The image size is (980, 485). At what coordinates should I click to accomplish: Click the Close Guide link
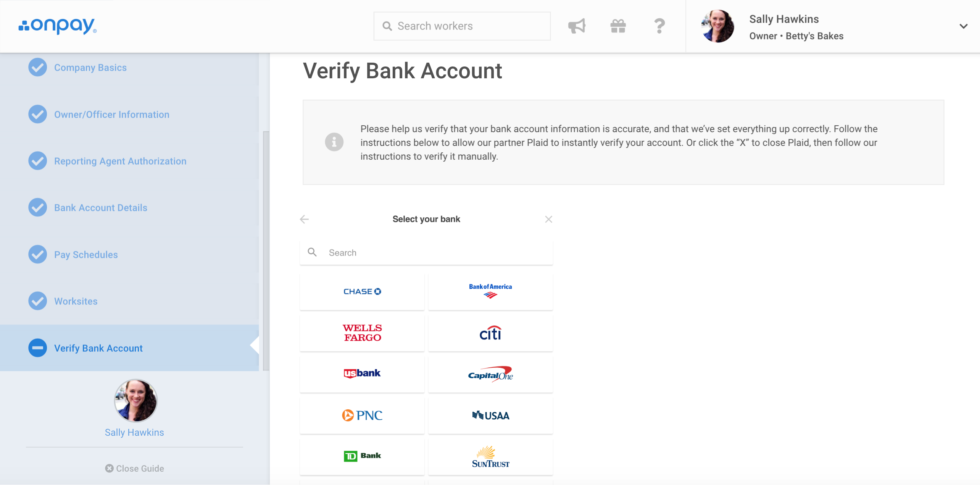coord(135,469)
